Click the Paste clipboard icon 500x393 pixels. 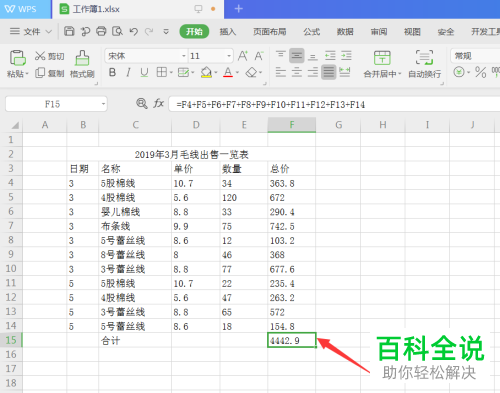coord(17,58)
